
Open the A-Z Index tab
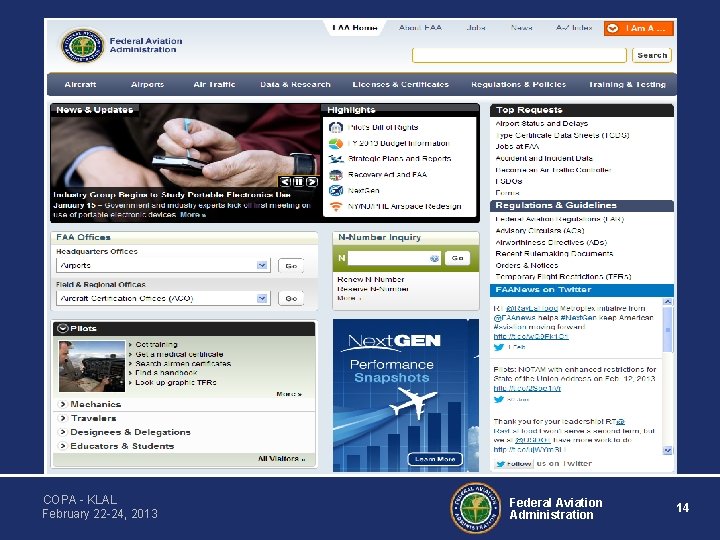point(574,28)
